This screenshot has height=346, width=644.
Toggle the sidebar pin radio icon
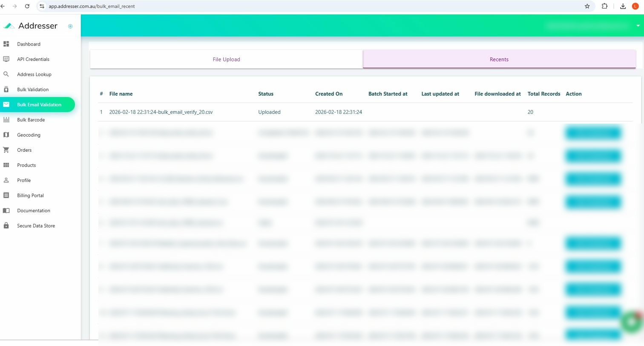coord(70,26)
